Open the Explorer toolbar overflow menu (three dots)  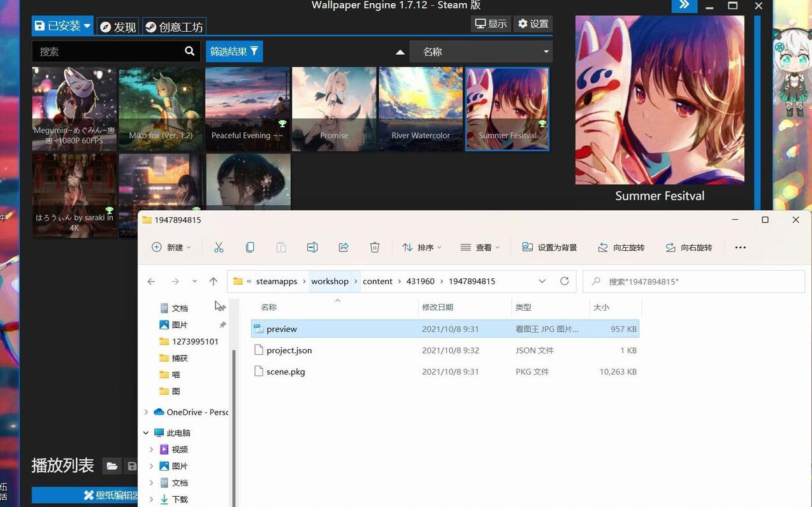(x=740, y=247)
